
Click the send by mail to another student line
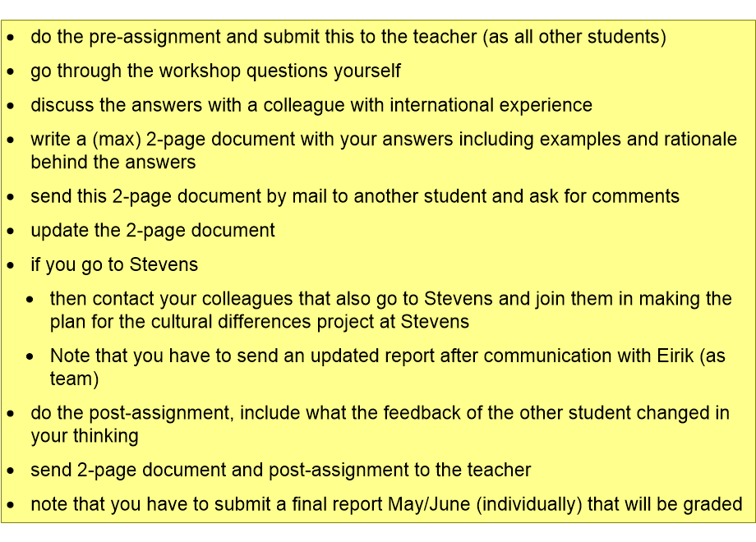pos(355,196)
